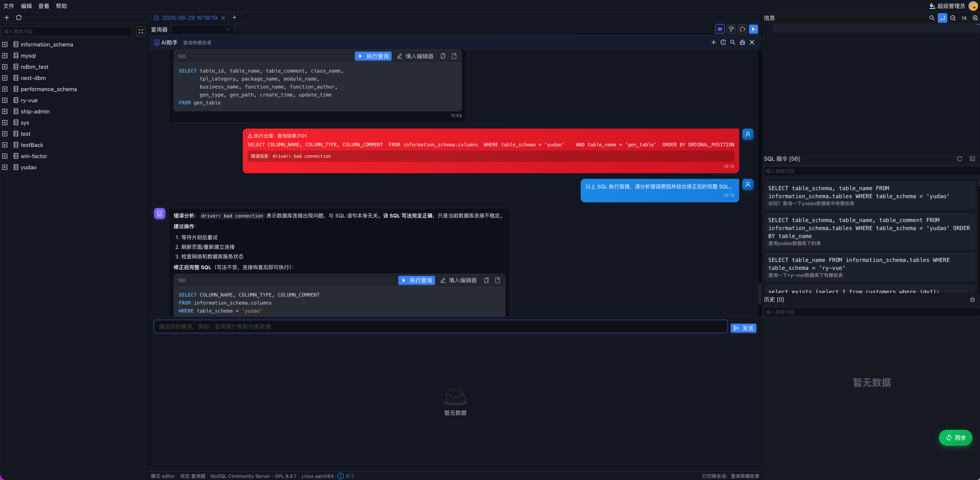Expand the next-dbm database node
The image size is (980, 480).
[5, 78]
